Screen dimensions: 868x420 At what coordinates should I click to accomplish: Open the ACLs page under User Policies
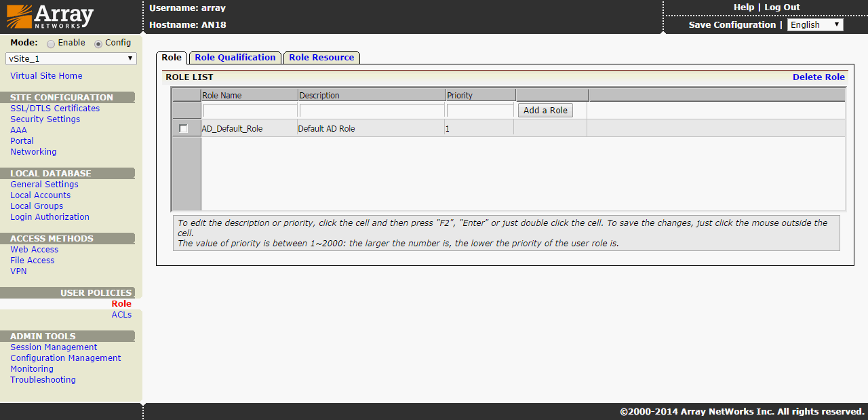pyautogui.click(x=121, y=315)
